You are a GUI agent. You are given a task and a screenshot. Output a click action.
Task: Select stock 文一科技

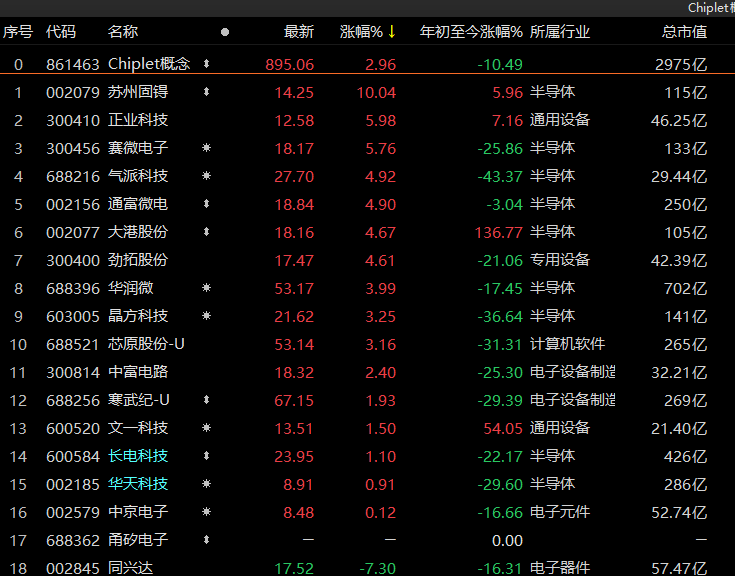138,428
